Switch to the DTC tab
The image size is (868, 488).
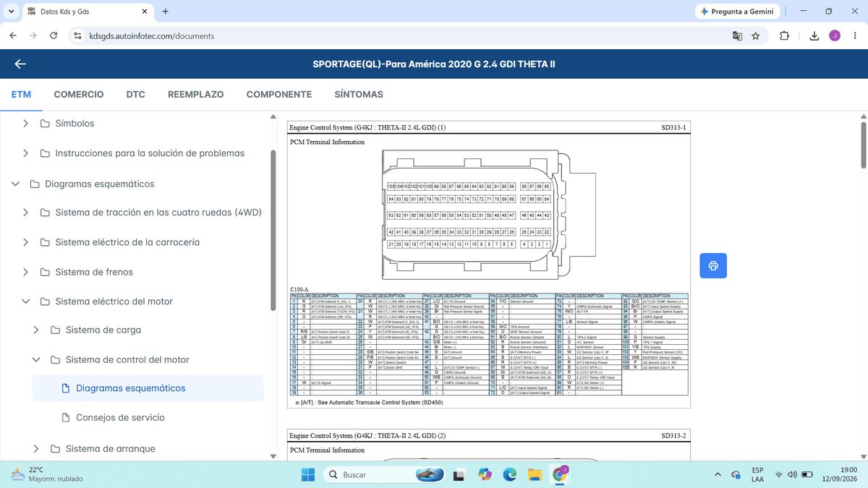[x=135, y=94]
